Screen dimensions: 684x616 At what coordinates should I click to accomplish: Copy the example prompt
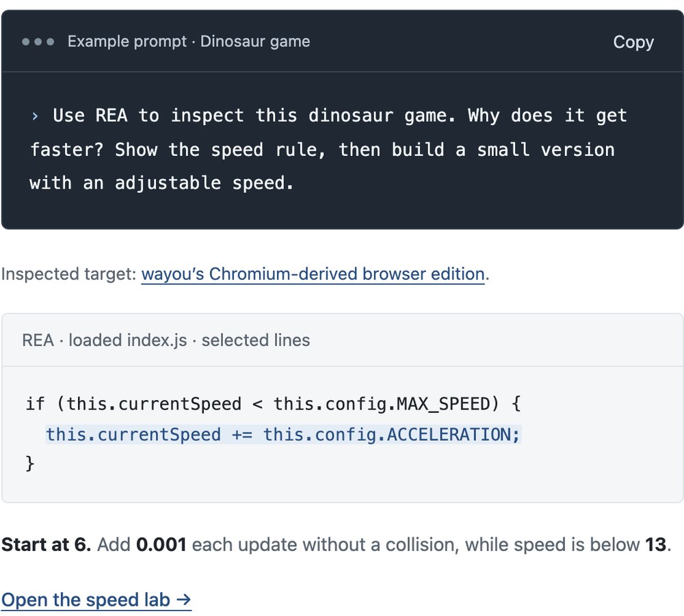click(633, 42)
